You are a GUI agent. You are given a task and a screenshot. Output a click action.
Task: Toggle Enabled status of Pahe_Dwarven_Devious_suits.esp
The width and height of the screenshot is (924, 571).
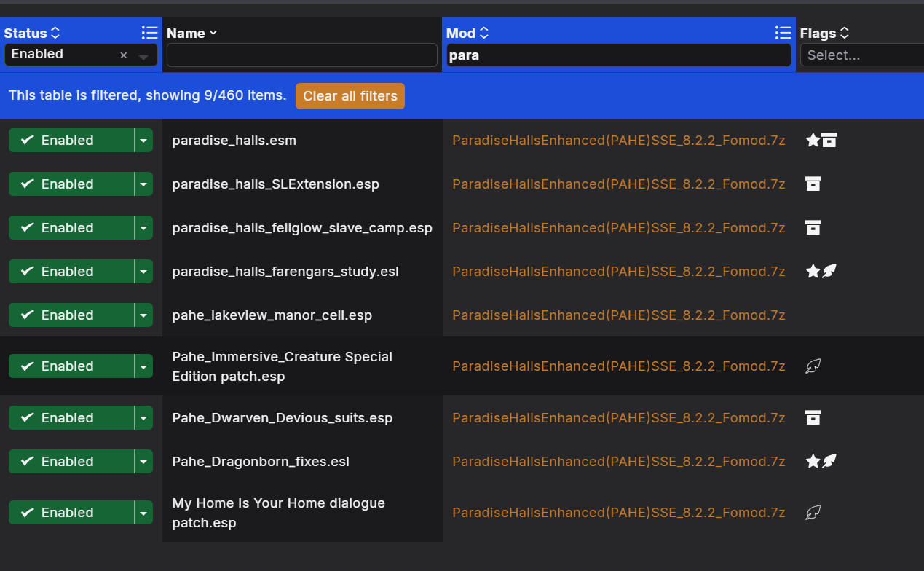[71, 418]
